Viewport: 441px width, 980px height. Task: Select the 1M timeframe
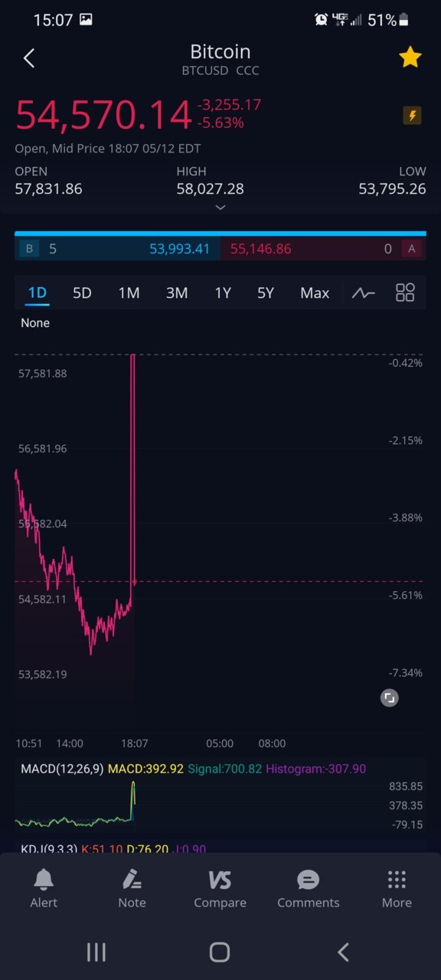click(129, 292)
